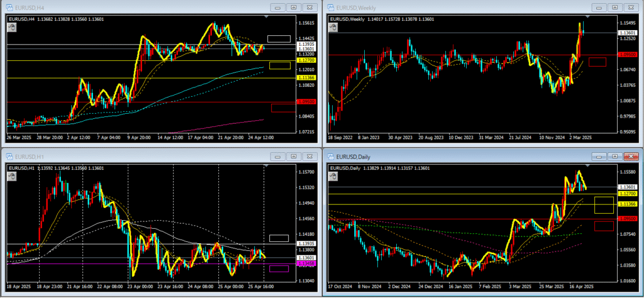Screen dimensions: 644x298
Task: Select the red rectangle object in H4 chart
Action: pyautogui.click(x=284, y=108)
